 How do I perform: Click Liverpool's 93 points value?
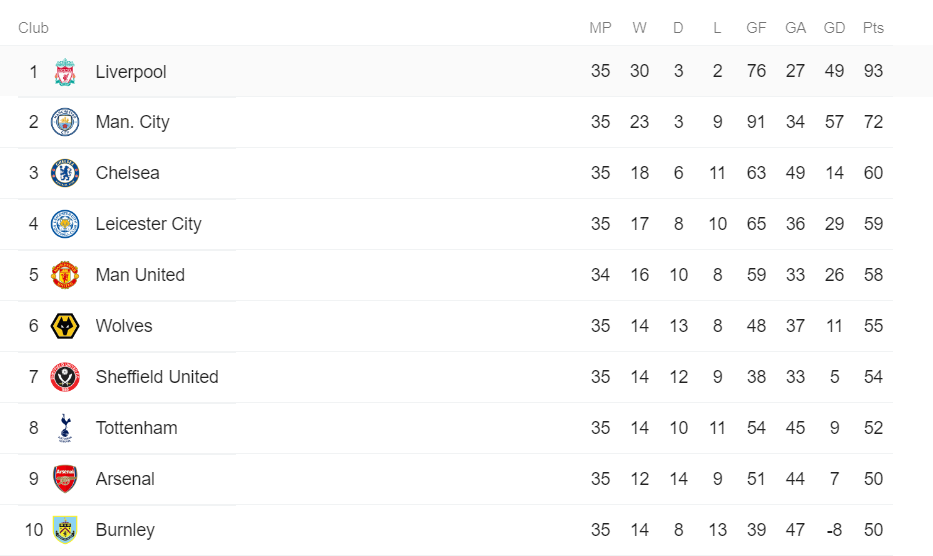click(x=873, y=71)
